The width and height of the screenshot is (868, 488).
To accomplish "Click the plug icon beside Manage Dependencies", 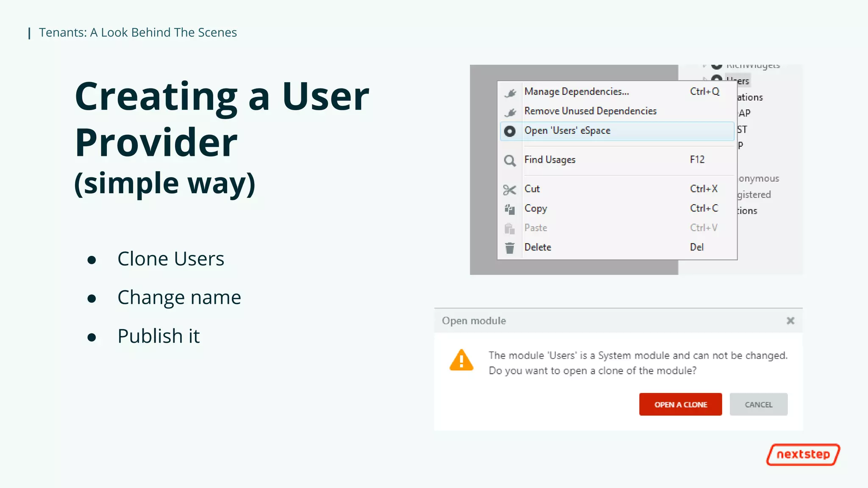I will 510,92.
